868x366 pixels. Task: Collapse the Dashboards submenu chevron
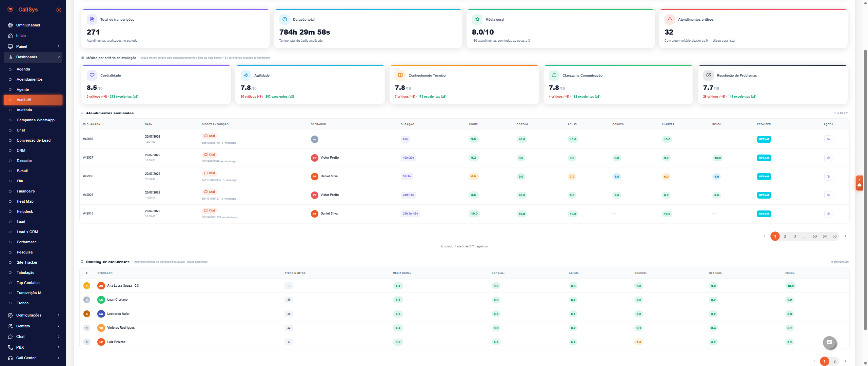point(59,57)
